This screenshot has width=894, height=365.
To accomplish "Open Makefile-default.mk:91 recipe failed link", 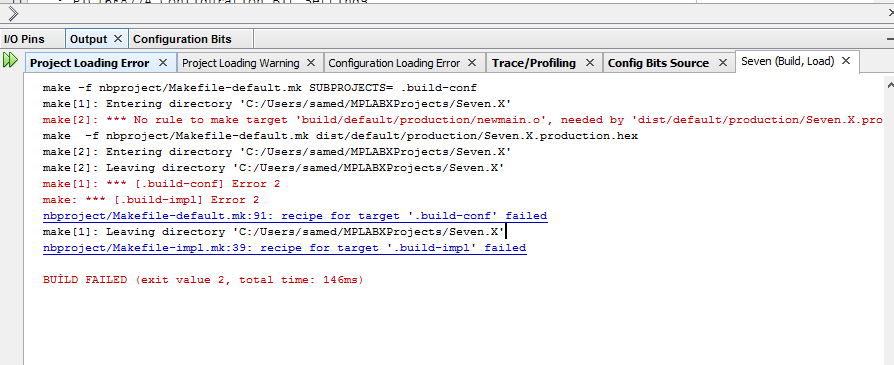I will click(295, 216).
